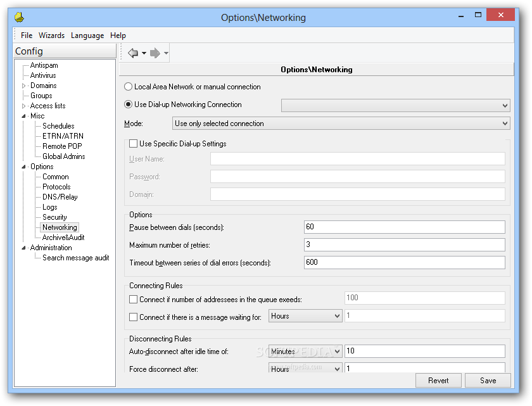Select Groups in the config tree

41,96
